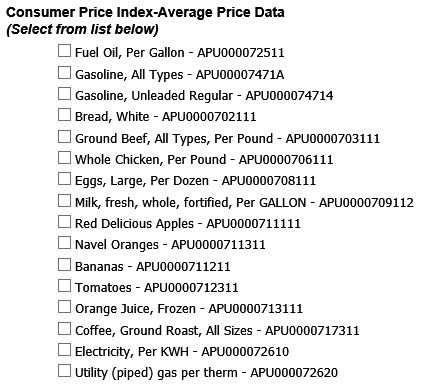Click the Tomatoes - APU0000712311 label
This screenshot has width=427, height=388.
tap(157, 287)
